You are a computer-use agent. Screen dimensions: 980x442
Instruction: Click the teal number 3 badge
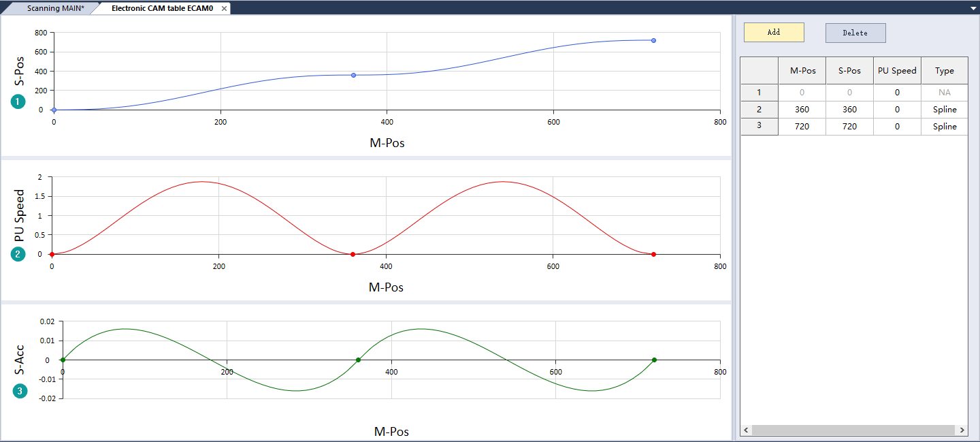coord(20,392)
